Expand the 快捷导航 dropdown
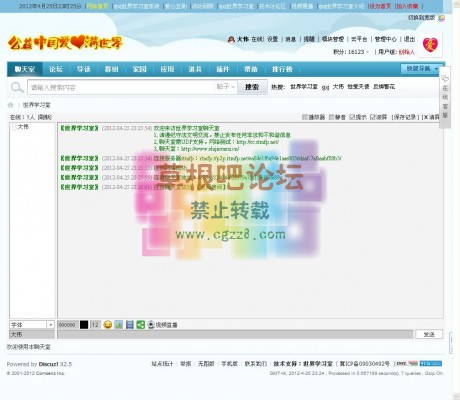Image resolution: width=460 pixels, height=400 pixels. pyautogui.click(x=422, y=69)
